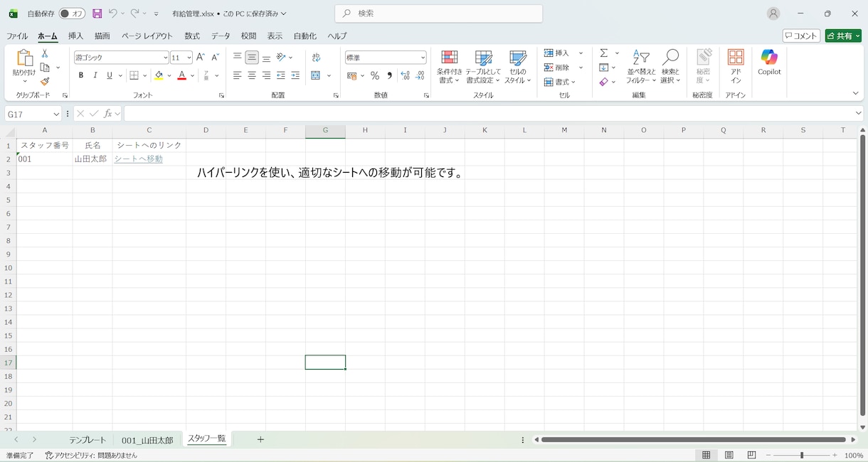Decrease font size with small A icon
The width and height of the screenshot is (868, 462).
tap(215, 58)
